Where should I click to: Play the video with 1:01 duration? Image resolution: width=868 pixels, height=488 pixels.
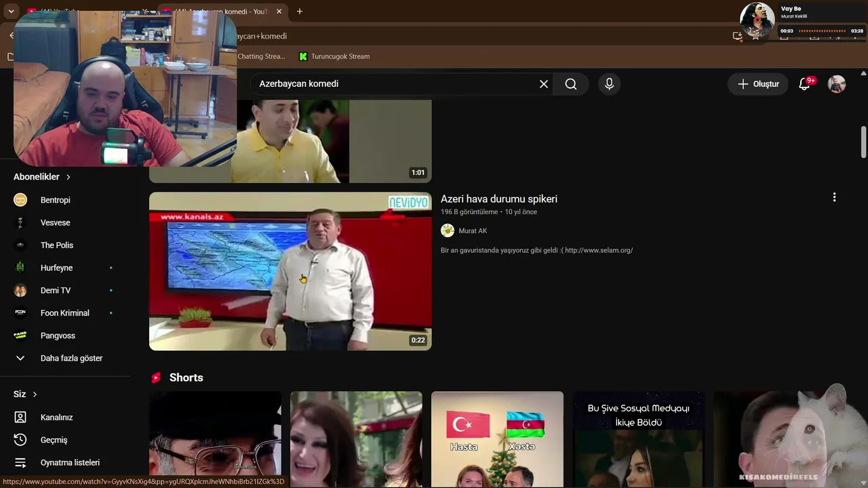click(290, 141)
